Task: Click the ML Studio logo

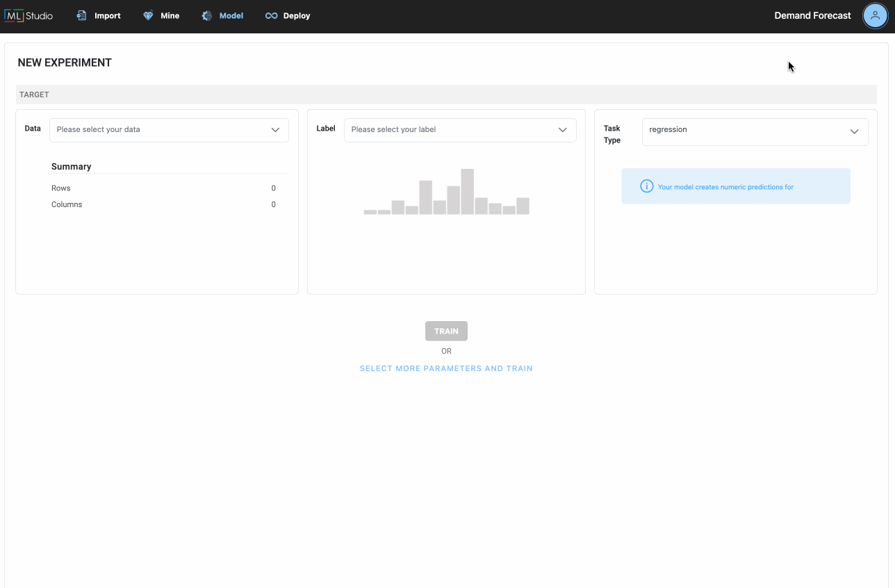Action: 28,15
